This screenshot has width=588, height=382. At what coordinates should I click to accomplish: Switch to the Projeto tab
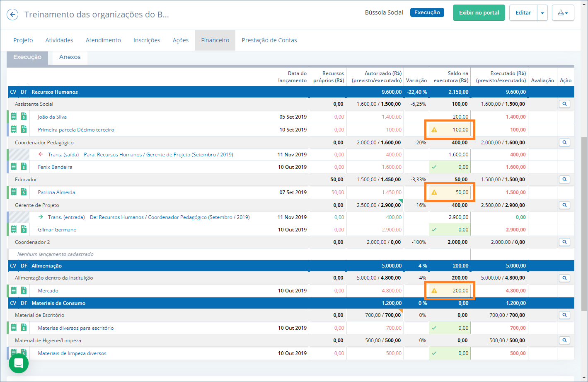pyautogui.click(x=23, y=40)
